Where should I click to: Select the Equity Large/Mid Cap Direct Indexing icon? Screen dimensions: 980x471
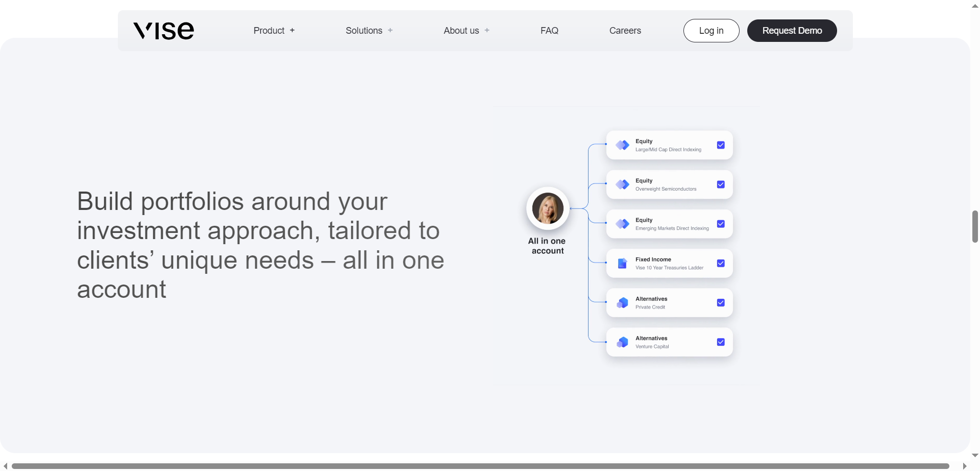(x=623, y=145)
